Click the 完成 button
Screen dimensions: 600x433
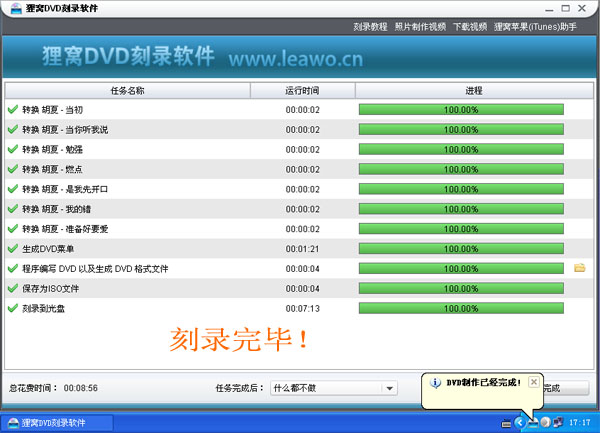(x=566, y=388)
